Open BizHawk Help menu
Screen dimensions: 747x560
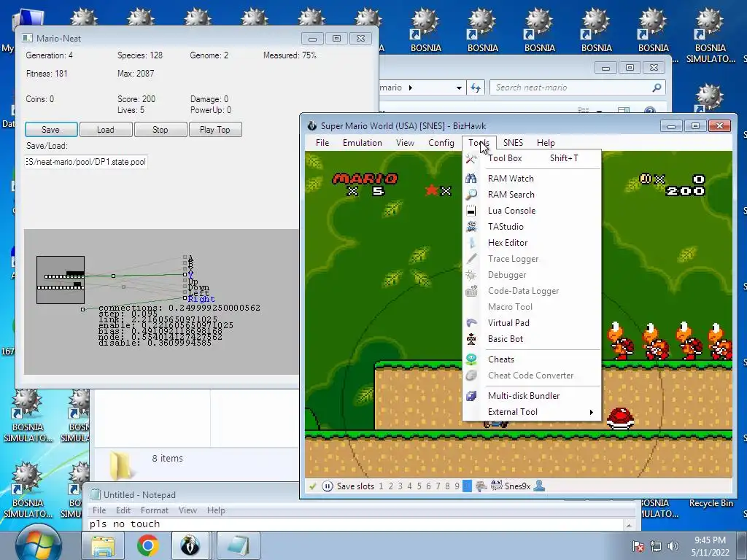pos(546,143)
